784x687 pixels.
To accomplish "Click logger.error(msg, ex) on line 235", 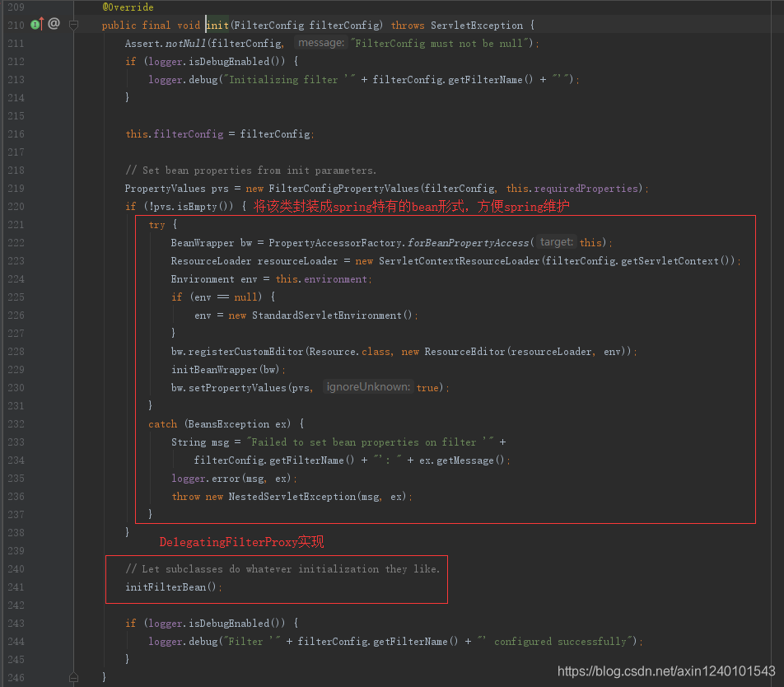I will point(232,479).
